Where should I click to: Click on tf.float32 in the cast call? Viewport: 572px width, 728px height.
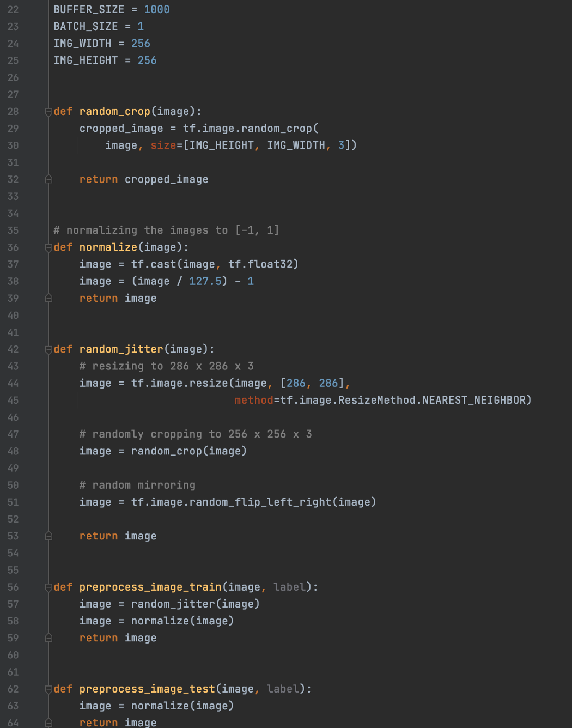(263, 264)
